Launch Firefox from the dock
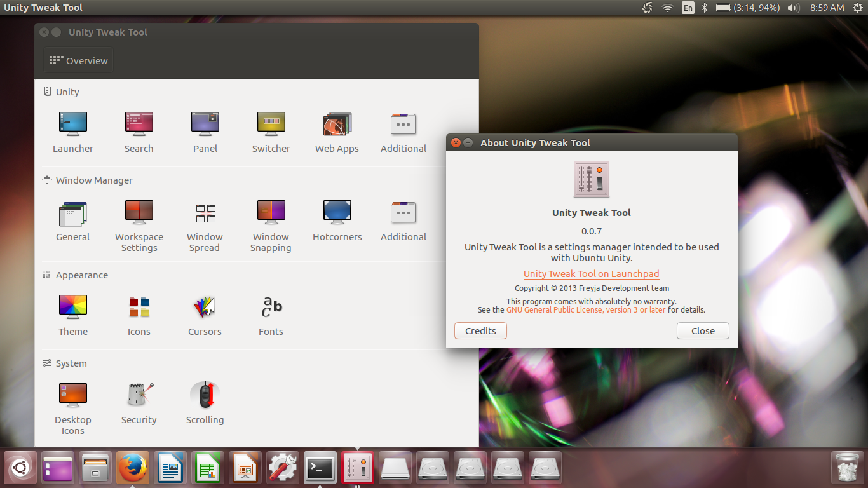This screenshot has height=488, width=868. click(133, 468)
